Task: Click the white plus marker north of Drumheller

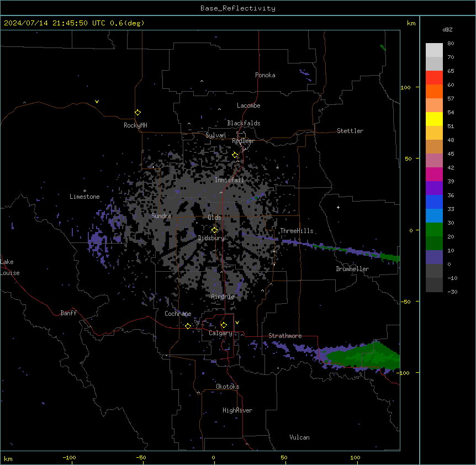Action: coord(338,207)
